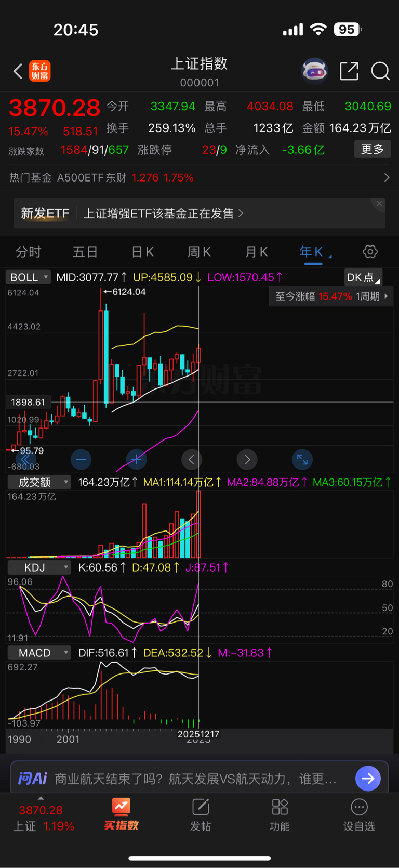Open the robot assistant avatar

point(315,71)
